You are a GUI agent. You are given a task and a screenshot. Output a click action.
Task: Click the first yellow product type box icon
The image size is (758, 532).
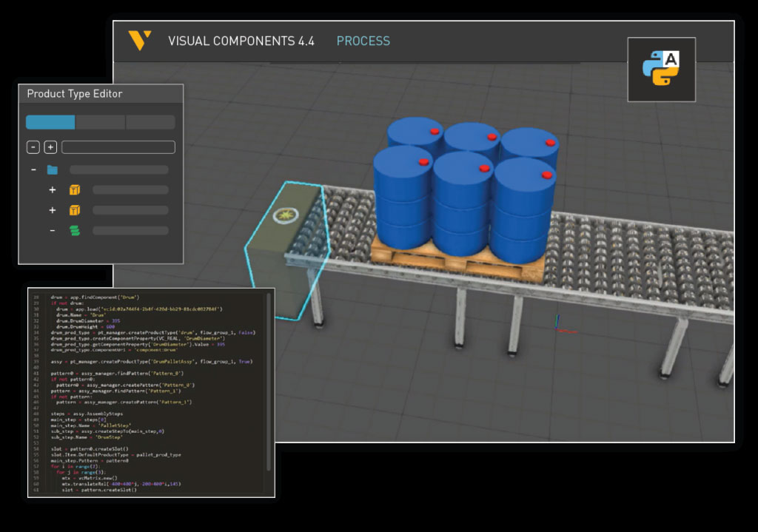pos(75,190)
